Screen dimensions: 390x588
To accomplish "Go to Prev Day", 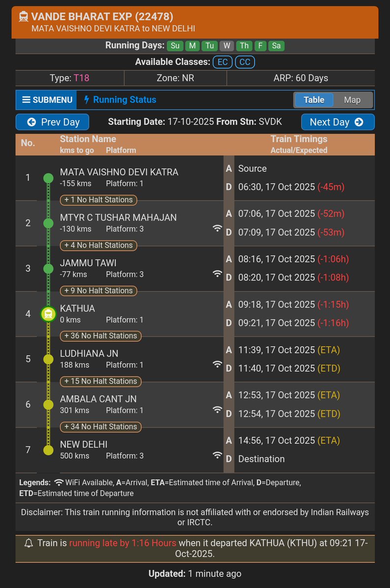I will pyautogui.click(x=52, y=122).
